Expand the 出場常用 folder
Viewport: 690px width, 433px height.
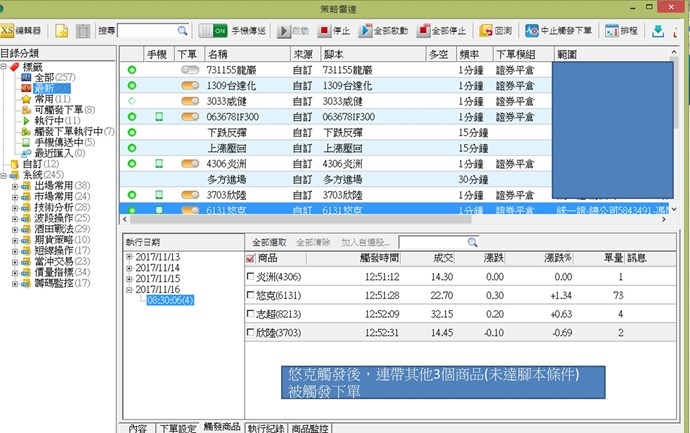(14, 186)
